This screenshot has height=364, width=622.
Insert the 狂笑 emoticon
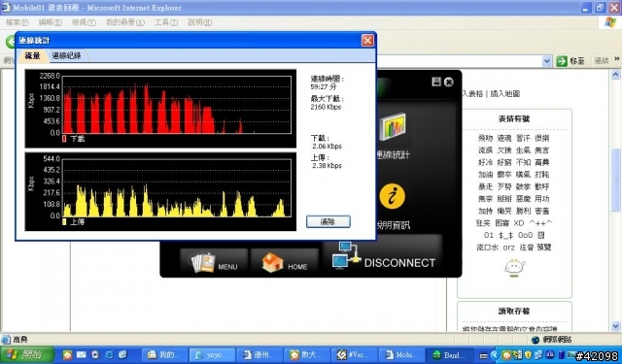click(484, 223)
